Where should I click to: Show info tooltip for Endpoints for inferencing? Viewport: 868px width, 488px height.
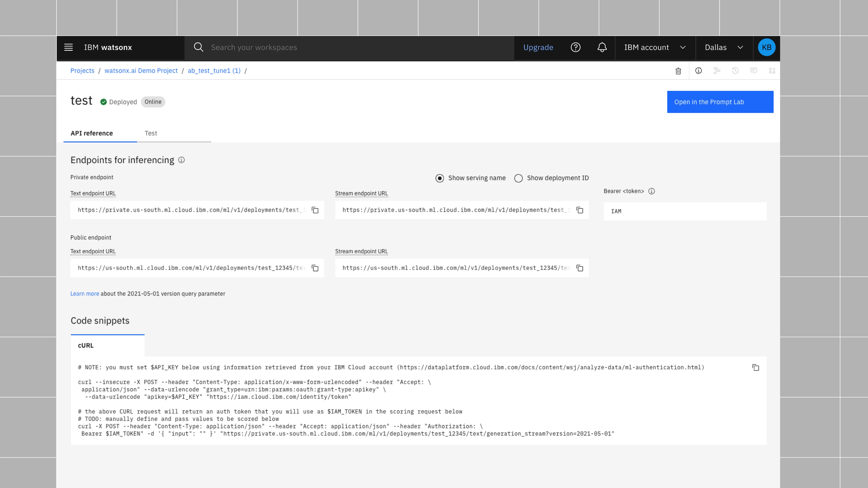tap(181, 160)
